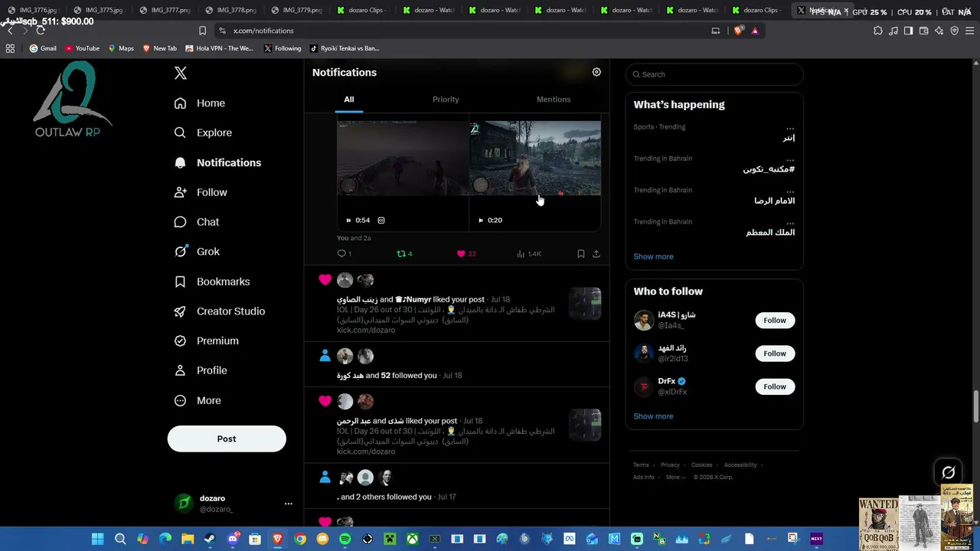Viewport: 980px width, 551px height.
Task: Open more options for Sports Trending topic
Action: pos(790,128)
